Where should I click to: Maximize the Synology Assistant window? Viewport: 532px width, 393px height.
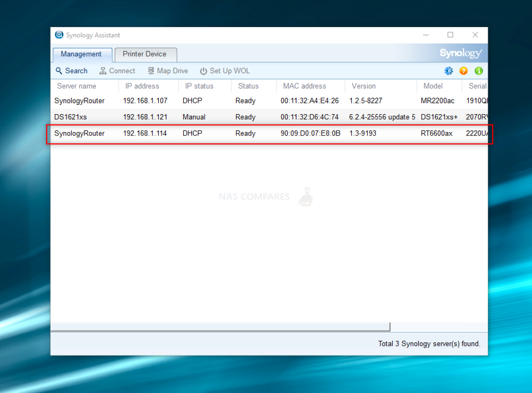450,35
